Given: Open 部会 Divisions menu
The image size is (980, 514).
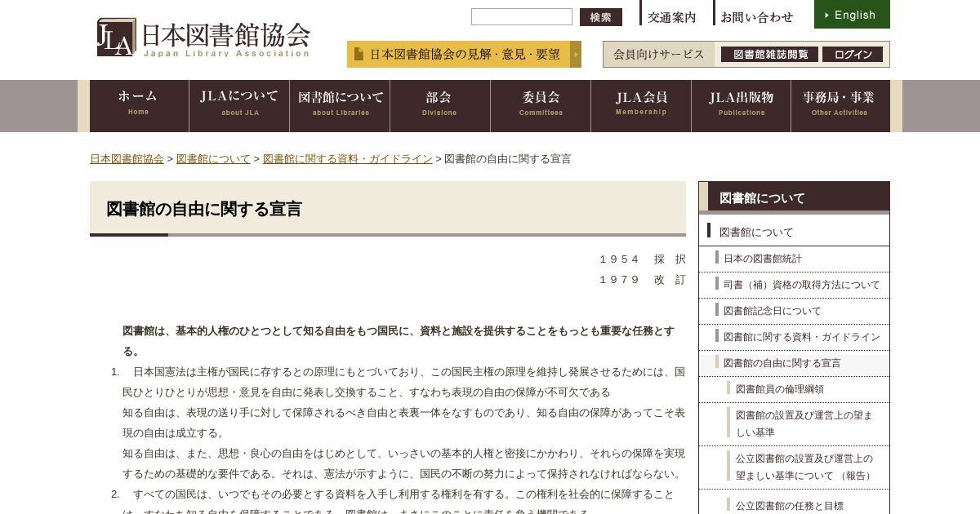Looking at the screenshot, I should (440, 106).
